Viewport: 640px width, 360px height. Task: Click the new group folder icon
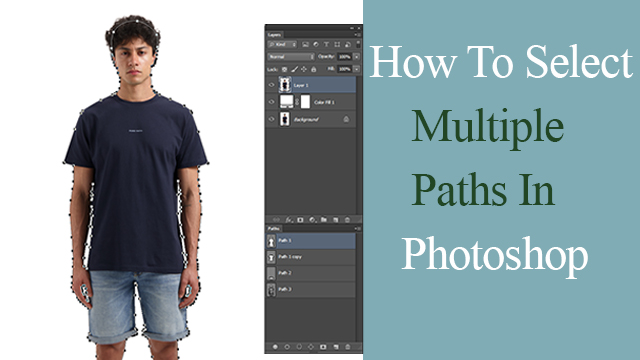(324, 220)
